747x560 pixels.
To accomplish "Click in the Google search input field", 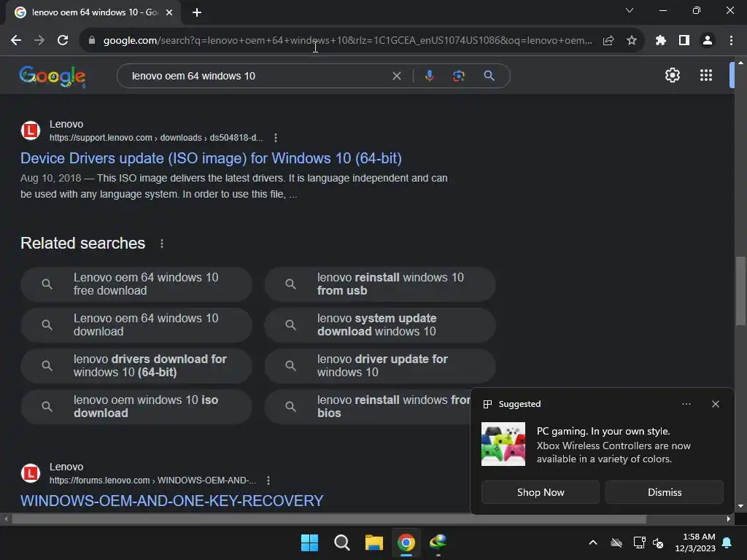I will click(x=258, y=76).
